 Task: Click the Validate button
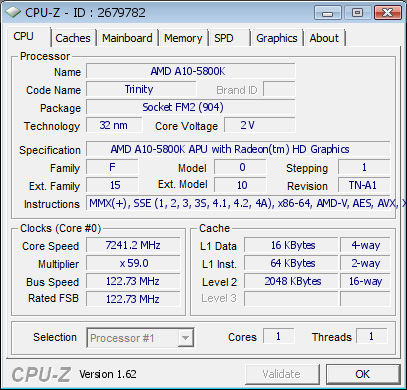pyautogui.click(x=282, y=374)
